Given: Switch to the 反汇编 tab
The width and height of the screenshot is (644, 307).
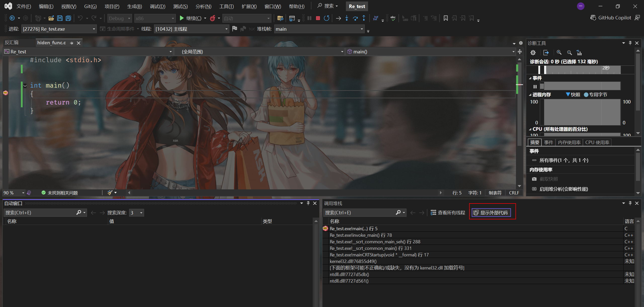Looking at the screenshot, I should point(12,43).
